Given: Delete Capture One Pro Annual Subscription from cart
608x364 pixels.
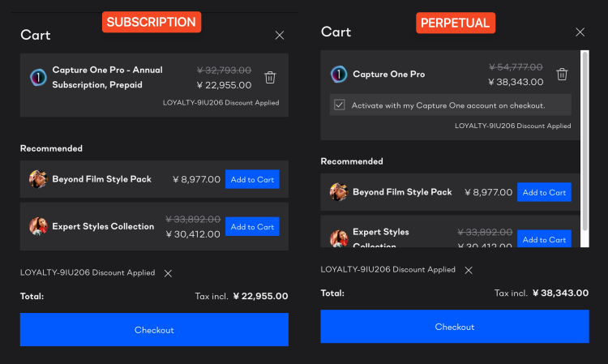Looking at the screenshot, I should coord(270,77).
